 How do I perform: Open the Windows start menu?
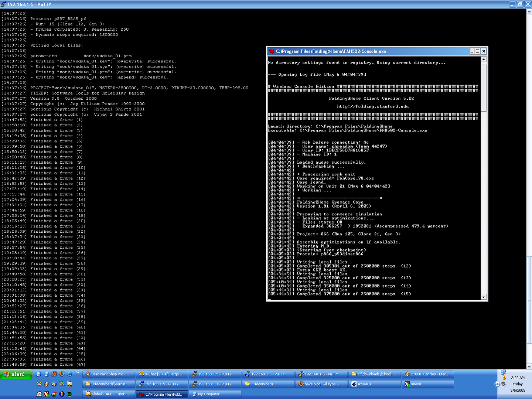tap(16, 374)
